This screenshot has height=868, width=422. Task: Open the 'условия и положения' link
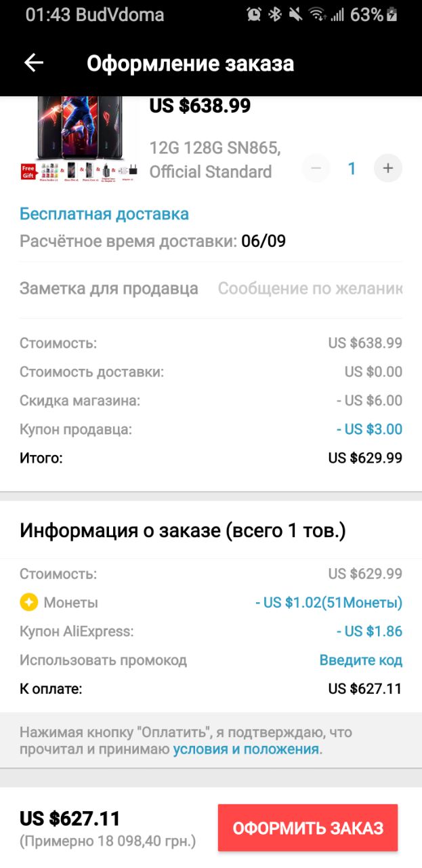246,749
